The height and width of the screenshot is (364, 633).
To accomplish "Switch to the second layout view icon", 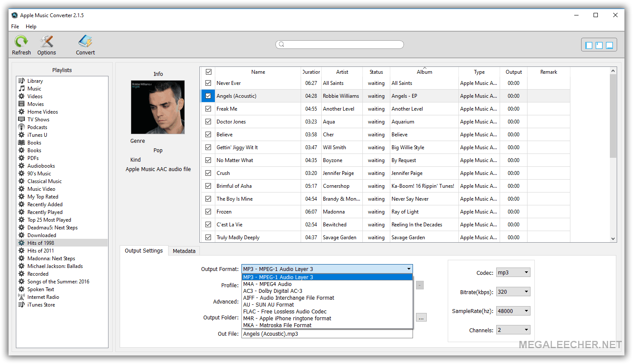I will tap(599, 45).
